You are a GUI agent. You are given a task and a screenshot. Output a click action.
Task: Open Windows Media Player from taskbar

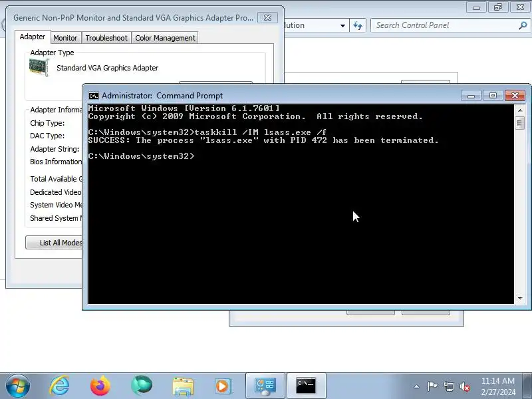pyautogui.click(x=223, y=386)
